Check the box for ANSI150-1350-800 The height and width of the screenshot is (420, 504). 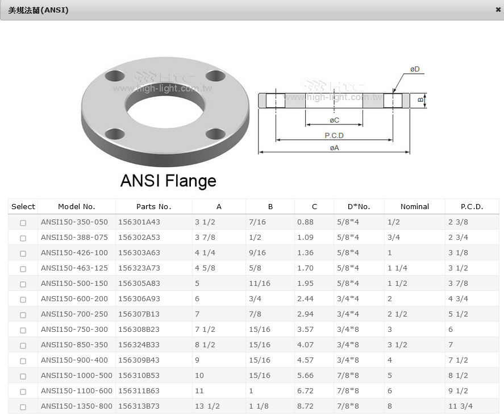point(23,407)
